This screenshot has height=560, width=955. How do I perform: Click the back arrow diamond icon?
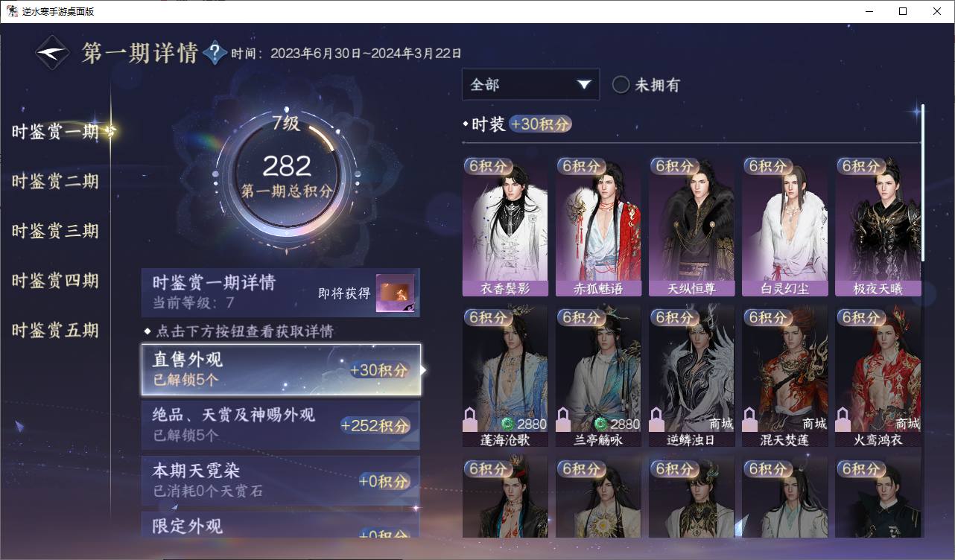pos(53,53)
